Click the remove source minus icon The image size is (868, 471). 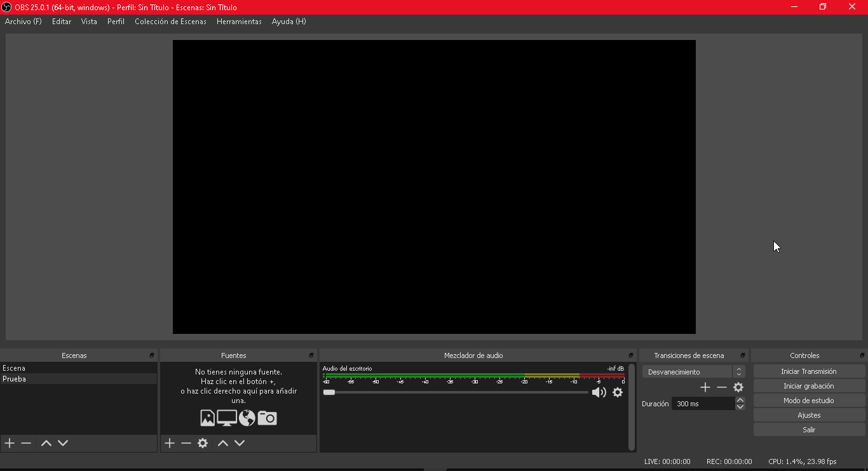[x=186, y=443]
